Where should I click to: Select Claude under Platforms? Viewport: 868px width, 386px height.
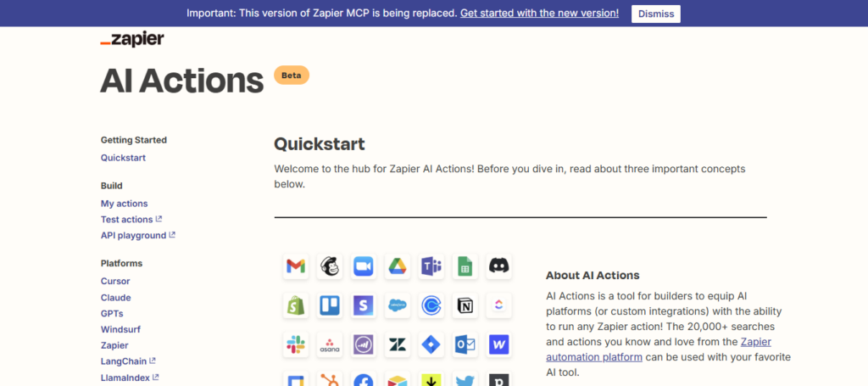click(x=115, y=298)
